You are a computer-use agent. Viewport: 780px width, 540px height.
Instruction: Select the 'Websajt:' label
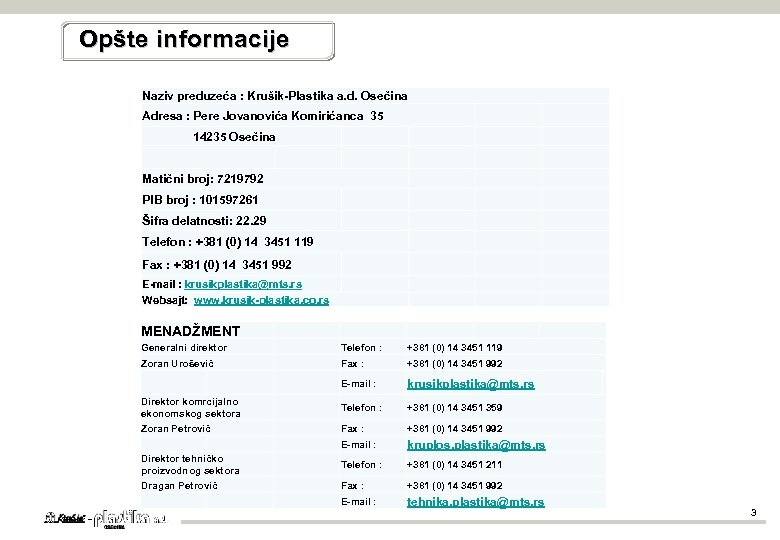(x=165, y=300)
